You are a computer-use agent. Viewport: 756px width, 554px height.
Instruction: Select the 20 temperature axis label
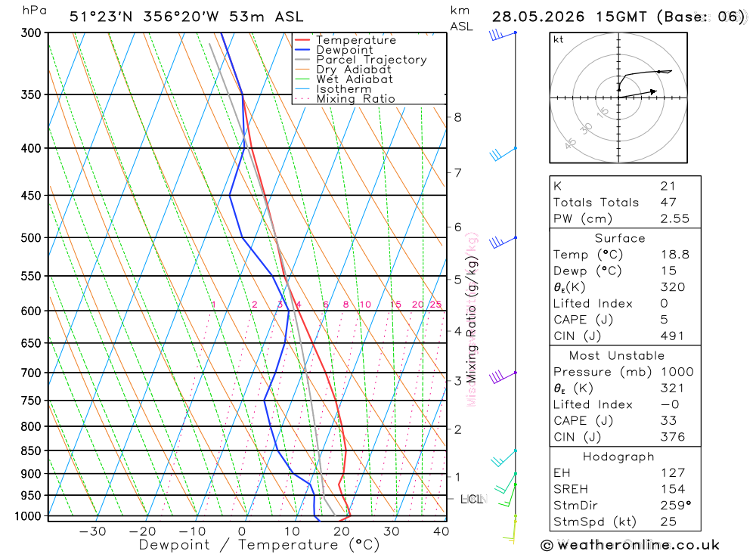[x=342, y=531]
